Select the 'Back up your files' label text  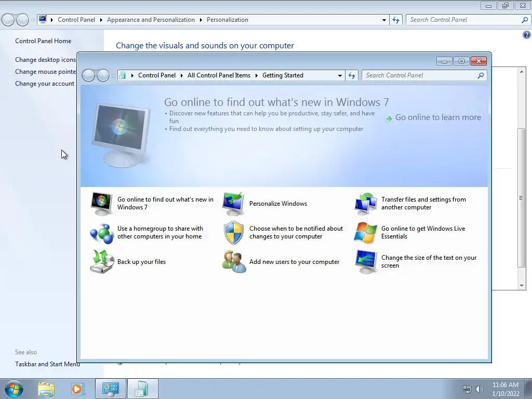(x=141, y=262)
